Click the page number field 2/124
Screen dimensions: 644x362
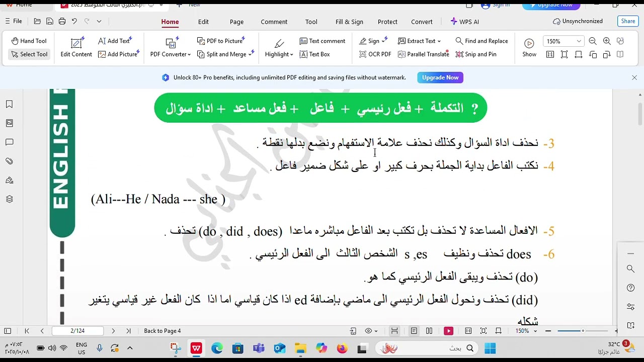point(77,331)
